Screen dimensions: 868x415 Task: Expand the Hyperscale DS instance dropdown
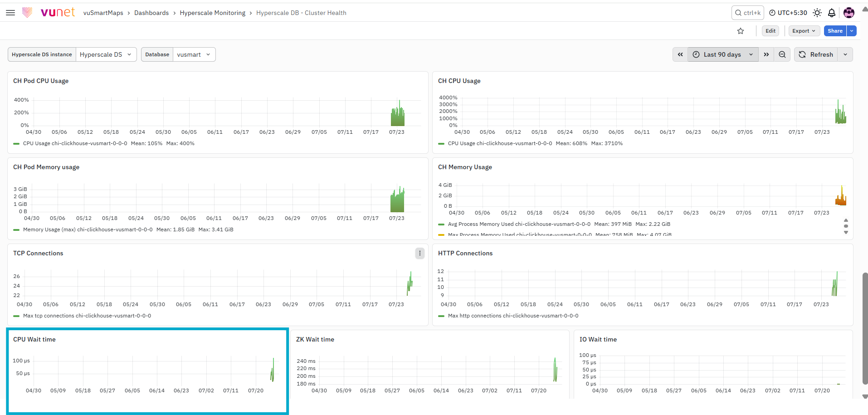pos(106,54)
